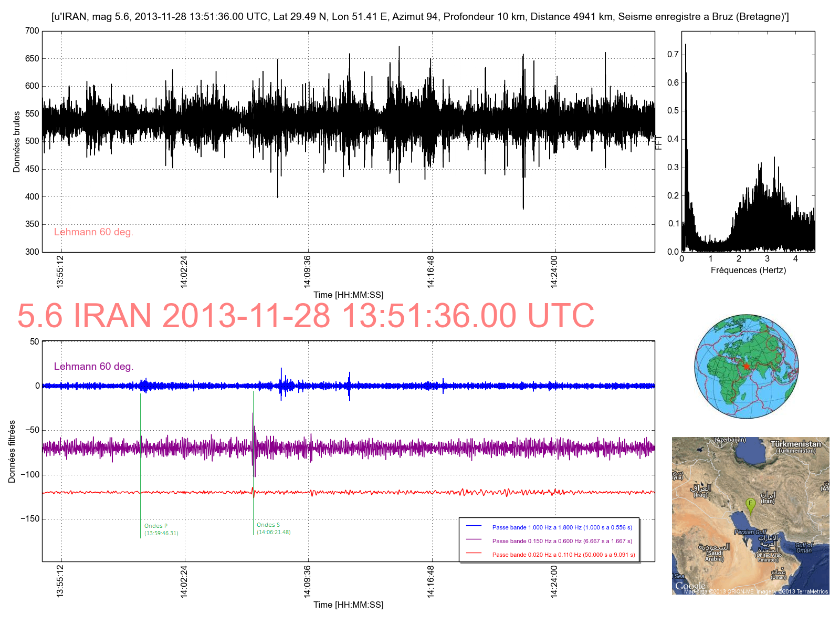
Task: Click the red line swatch in legend
Action: (474, 554)
